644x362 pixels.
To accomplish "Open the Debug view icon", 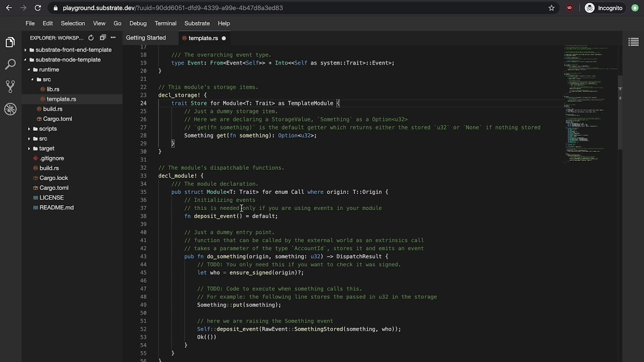I will (10, 109).
